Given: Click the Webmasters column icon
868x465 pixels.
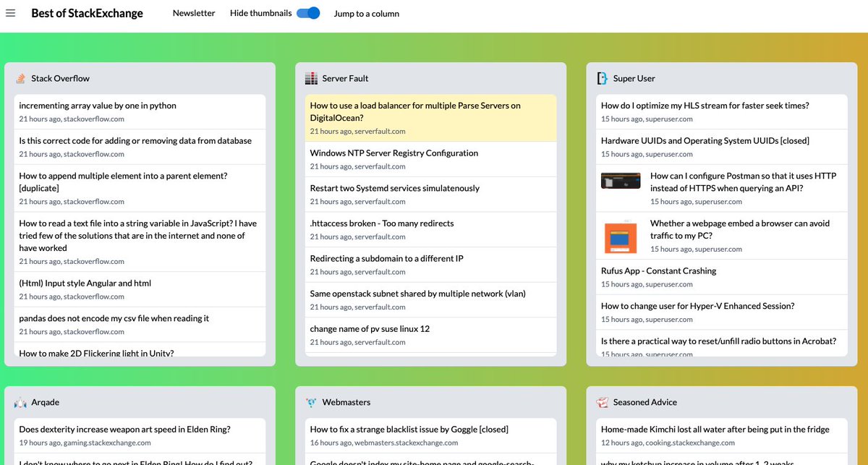Looking at the screenshot, I should tap(311, 402).
